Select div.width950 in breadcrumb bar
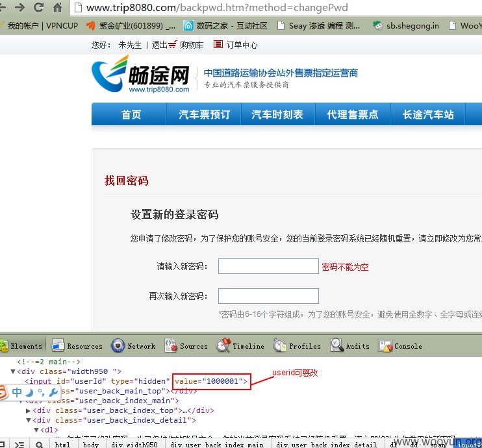 [134, 445]
